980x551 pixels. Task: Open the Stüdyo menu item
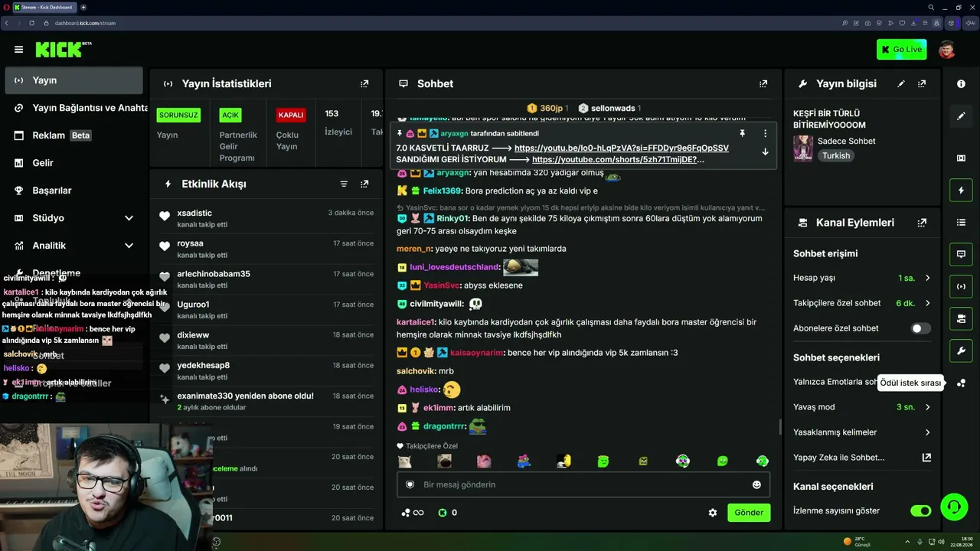tap(73, 218)
